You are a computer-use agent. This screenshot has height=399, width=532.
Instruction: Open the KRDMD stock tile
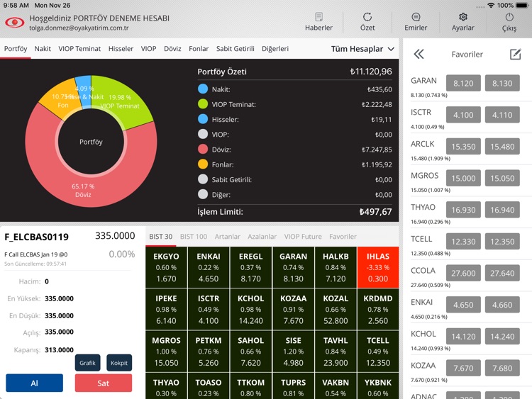pos(378,310)
